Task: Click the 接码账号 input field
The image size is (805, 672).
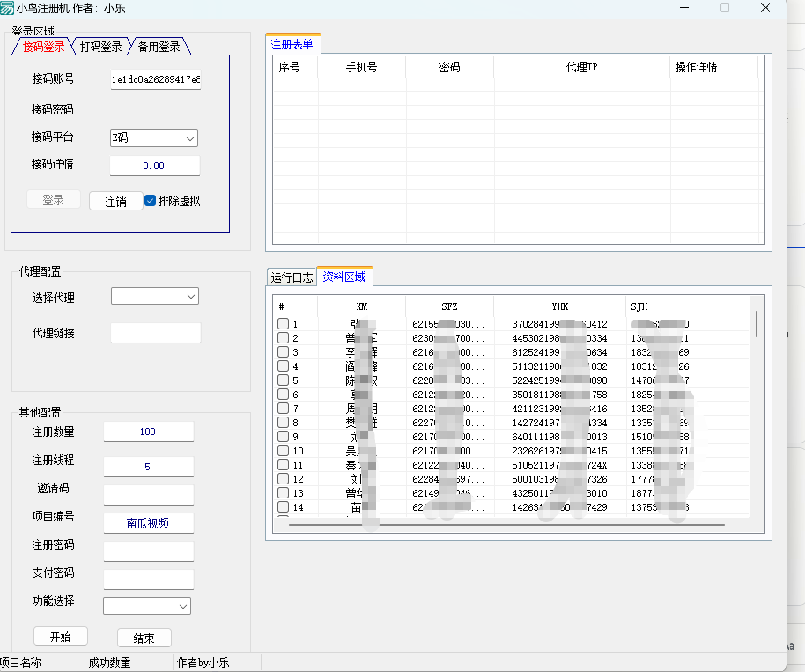Action: [155, 80]
